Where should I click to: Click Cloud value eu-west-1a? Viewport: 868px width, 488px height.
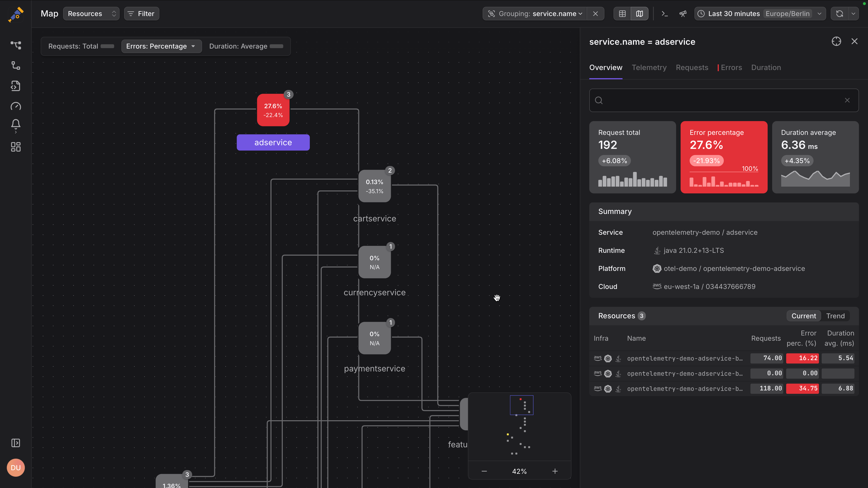tap(704, 287)
